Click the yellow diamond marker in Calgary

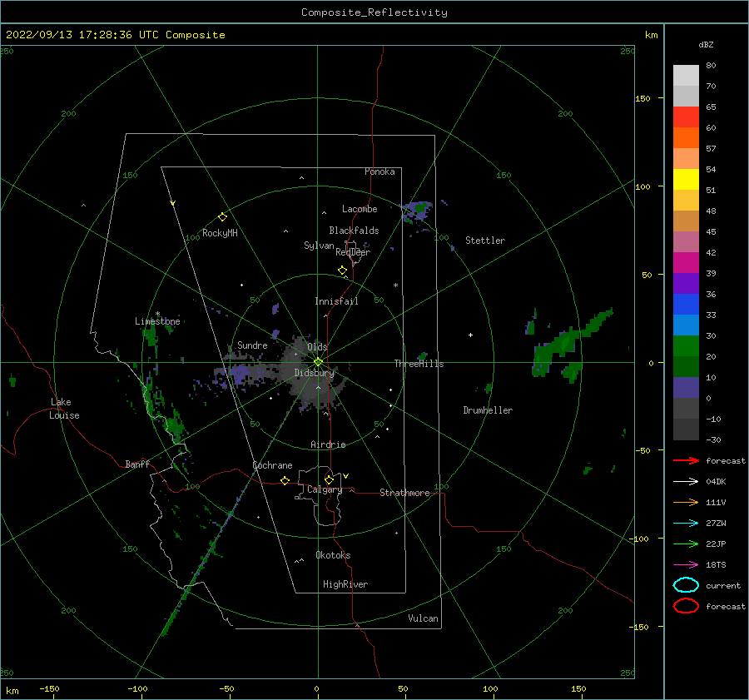[x=329, y=479]
